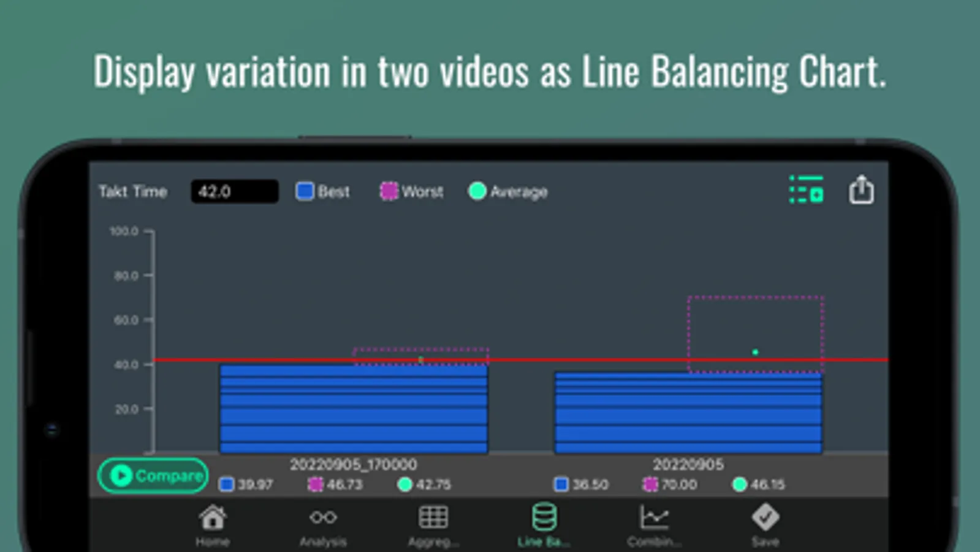Tap the Save tab
Image resolution: width=980 pixels, height=552 pixels.
pyautogui.click(x=765, y=526)
